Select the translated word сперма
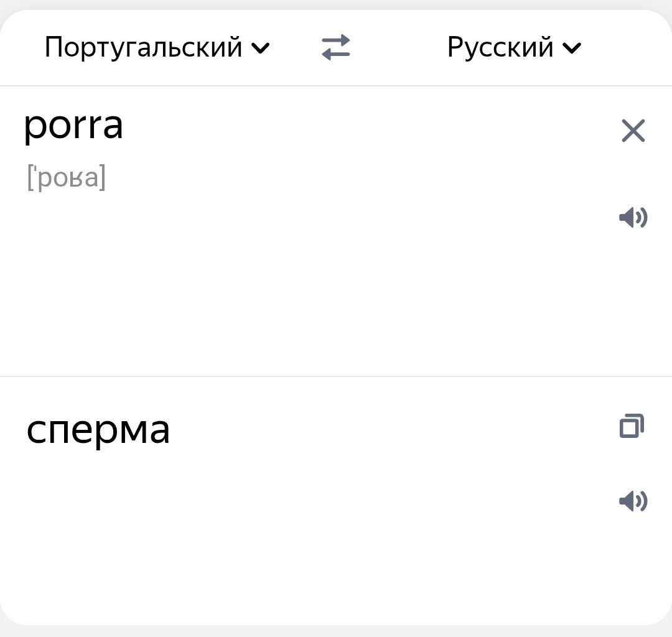The height and width of the screenshot is (637, 672). [x=98, y=430]
